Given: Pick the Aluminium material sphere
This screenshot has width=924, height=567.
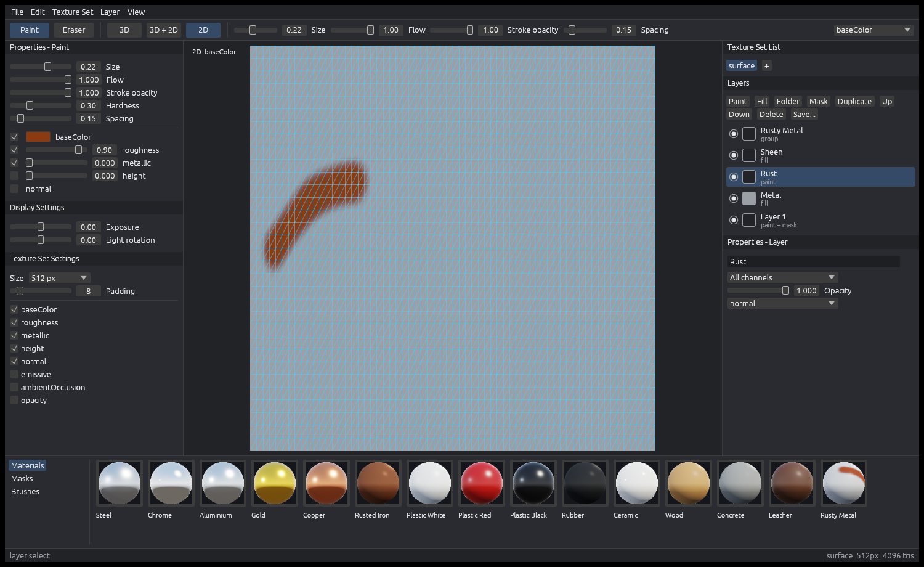Looking at the screenshot, I should click(223, 483).
